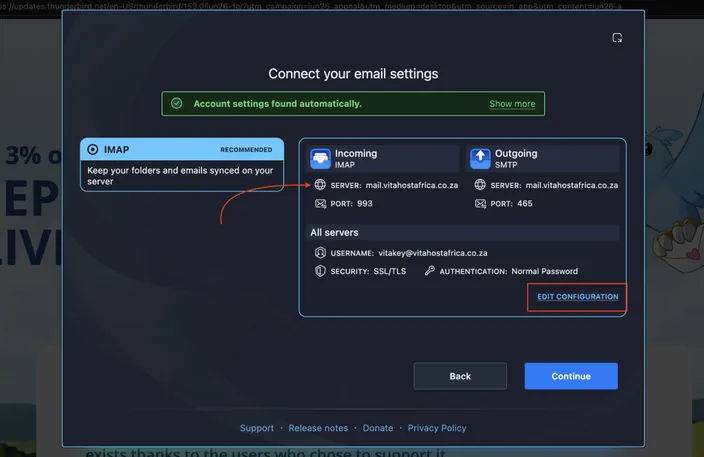
Task: Click the All servers heading
Action: coord(334,233)
